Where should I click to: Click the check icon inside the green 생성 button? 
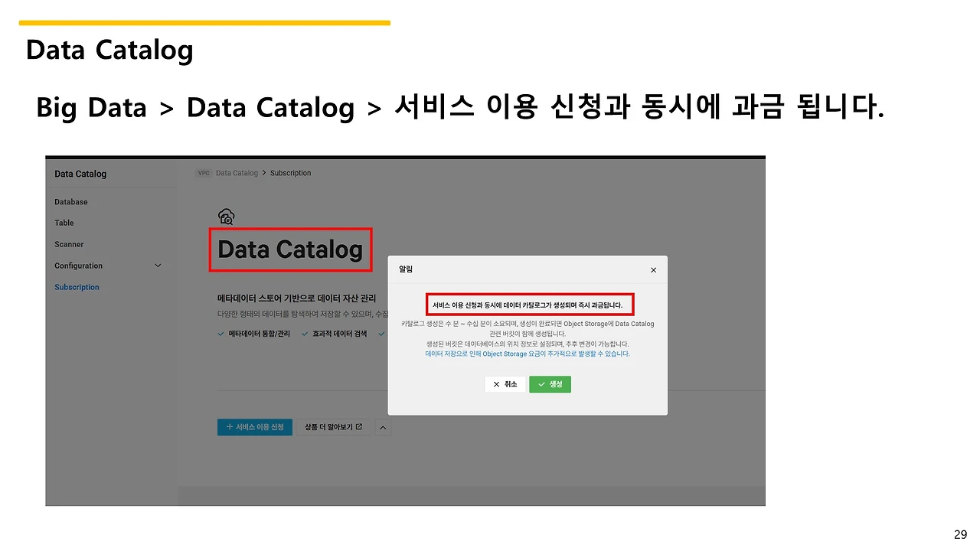(x=541, y=383)
